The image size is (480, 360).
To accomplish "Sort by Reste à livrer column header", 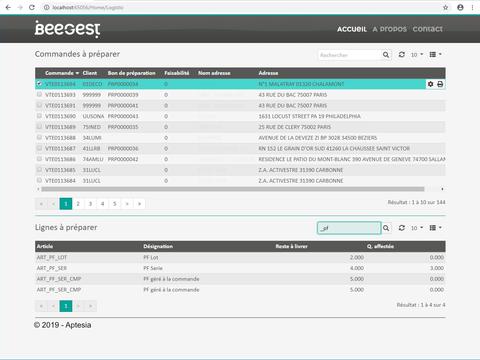I will point(291,246).
